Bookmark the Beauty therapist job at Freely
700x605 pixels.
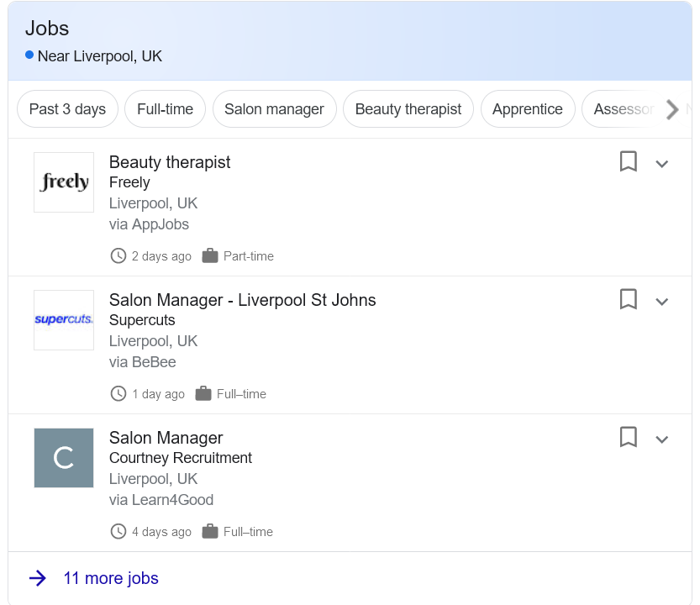point(628,161)
